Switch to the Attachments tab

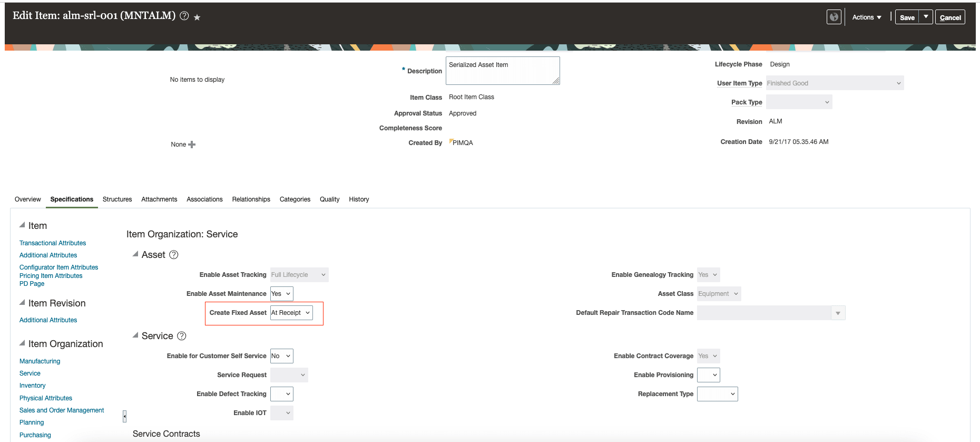pyautogui.click(x=159, y=199)
